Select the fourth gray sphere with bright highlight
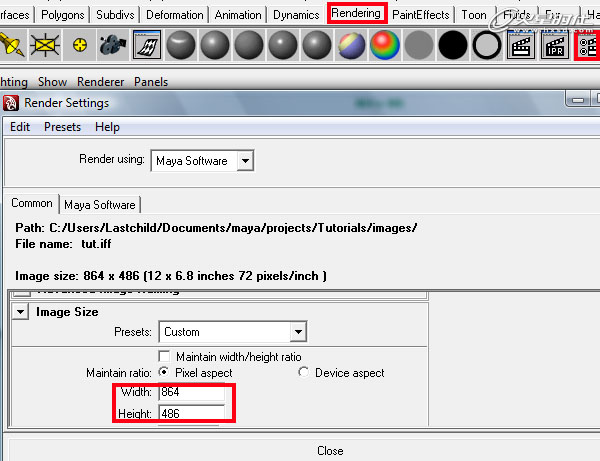600x461 pixels. click(283, 45)
